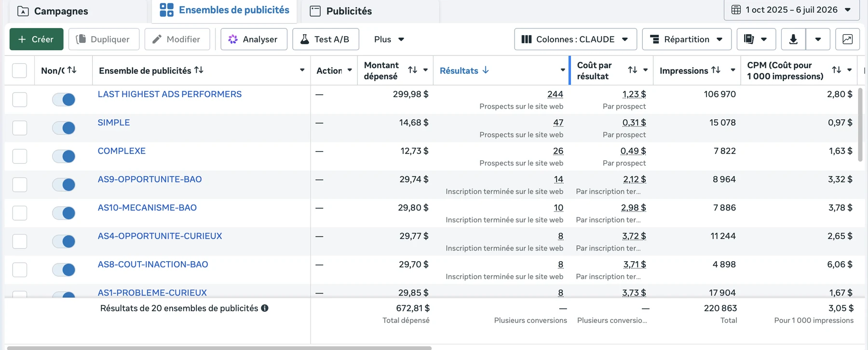This screenshot has height=350, width=868.
Task: Open the reports icon dropdown
Action: click(756, 39)
